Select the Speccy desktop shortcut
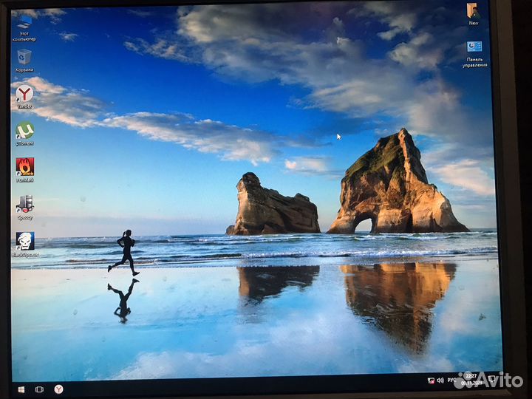The height and width of the screenshot is (399, 532). [24, 205]
